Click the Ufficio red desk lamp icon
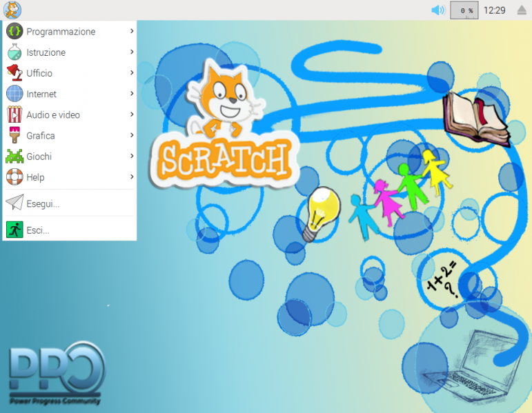Viewport: 532px width, 413px height. (14, 72)
